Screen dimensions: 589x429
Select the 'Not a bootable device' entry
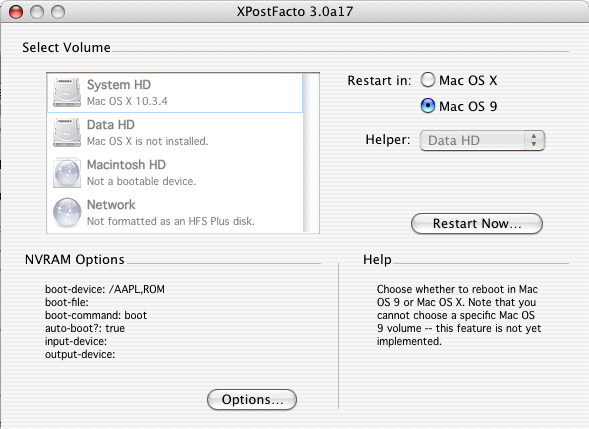coord(175,172)
